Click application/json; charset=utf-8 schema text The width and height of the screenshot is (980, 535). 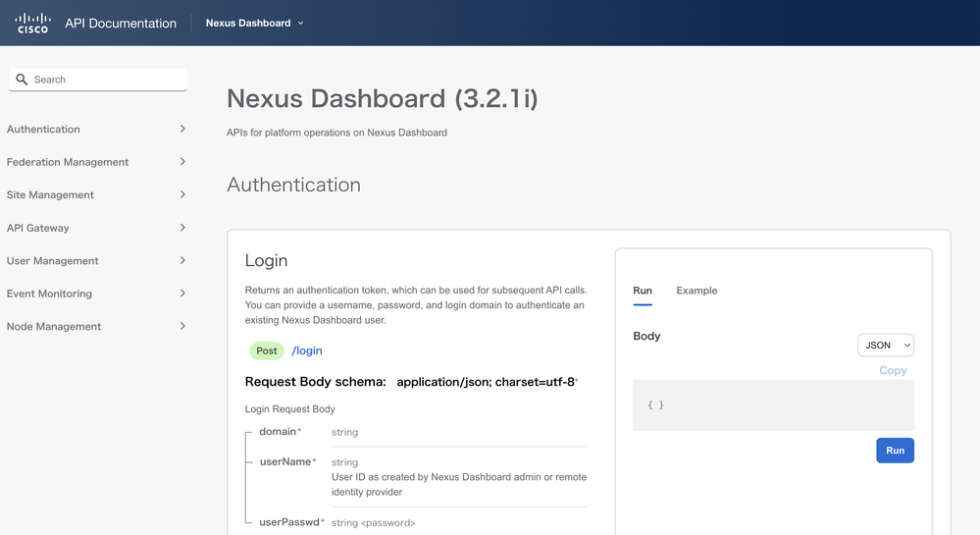pos(486,382)
